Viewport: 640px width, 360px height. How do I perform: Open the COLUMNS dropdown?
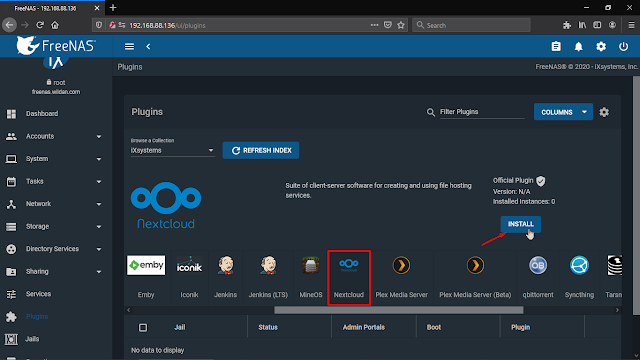(x=563, y=112)
